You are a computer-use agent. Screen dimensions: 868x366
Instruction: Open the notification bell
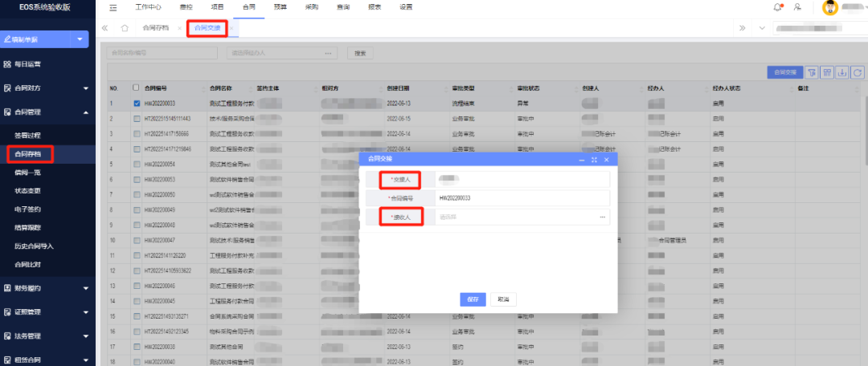click(778, 7)
